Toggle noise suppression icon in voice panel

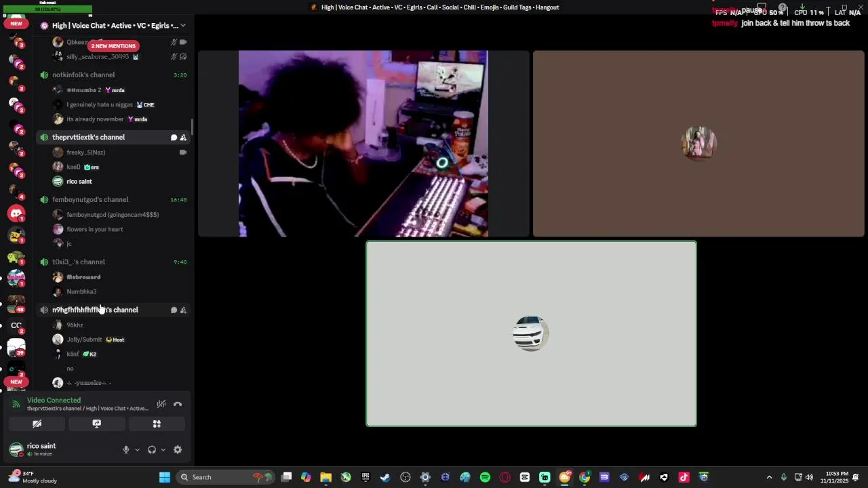point(161,404)
